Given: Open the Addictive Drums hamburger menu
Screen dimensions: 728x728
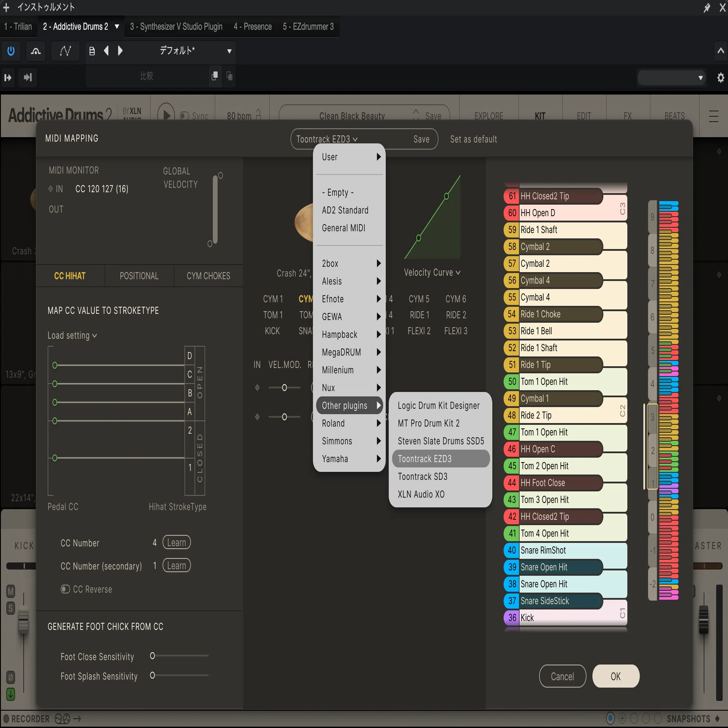Looking at the screenshot, I should coord(714,116).
